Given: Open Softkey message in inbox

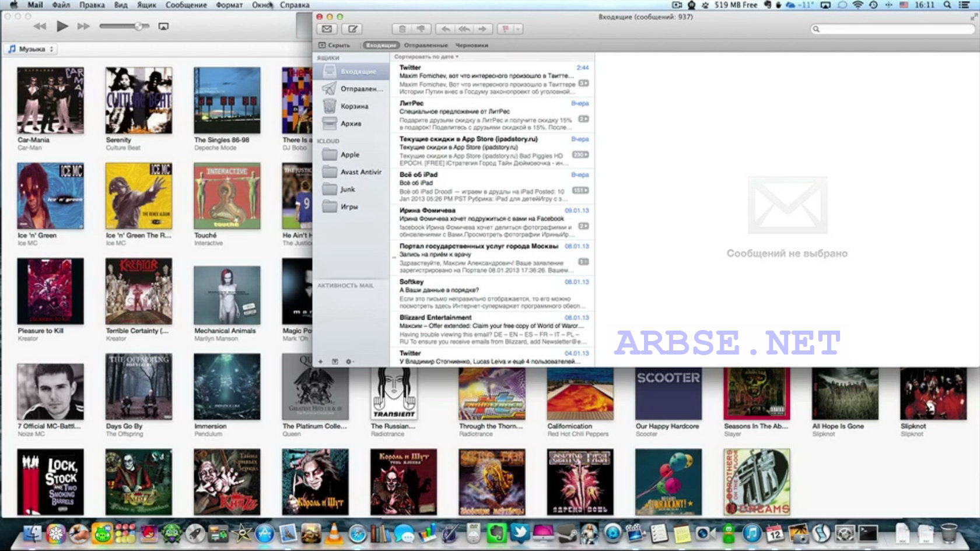Looking at the screenshot, I should click(x=492, y=294).
